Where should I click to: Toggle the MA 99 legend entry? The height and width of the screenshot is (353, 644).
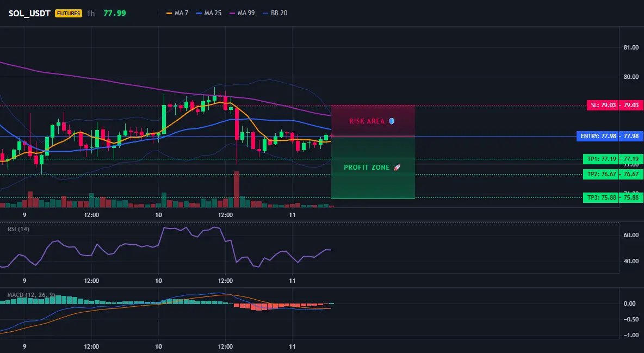pyautogui.click(x=242, y=13)
